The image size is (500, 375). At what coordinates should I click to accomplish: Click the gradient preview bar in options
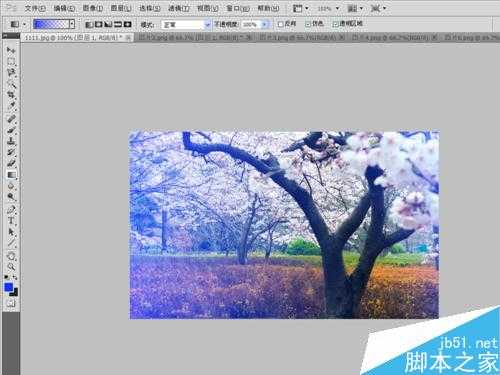coord(51,24)
